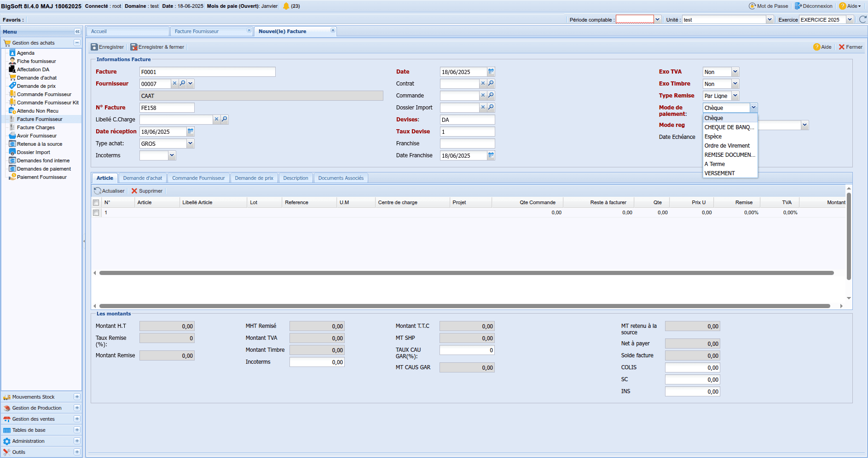Screen dimensions: 868x458
Task: Toggle the select-all checkbox in article table header
Action: tap(96, 202)
